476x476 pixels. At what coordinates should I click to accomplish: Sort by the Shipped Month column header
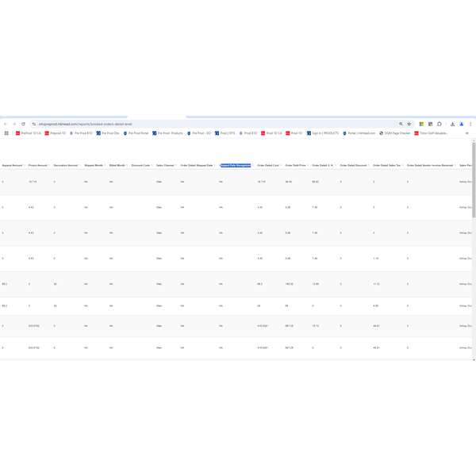point(93,165)
